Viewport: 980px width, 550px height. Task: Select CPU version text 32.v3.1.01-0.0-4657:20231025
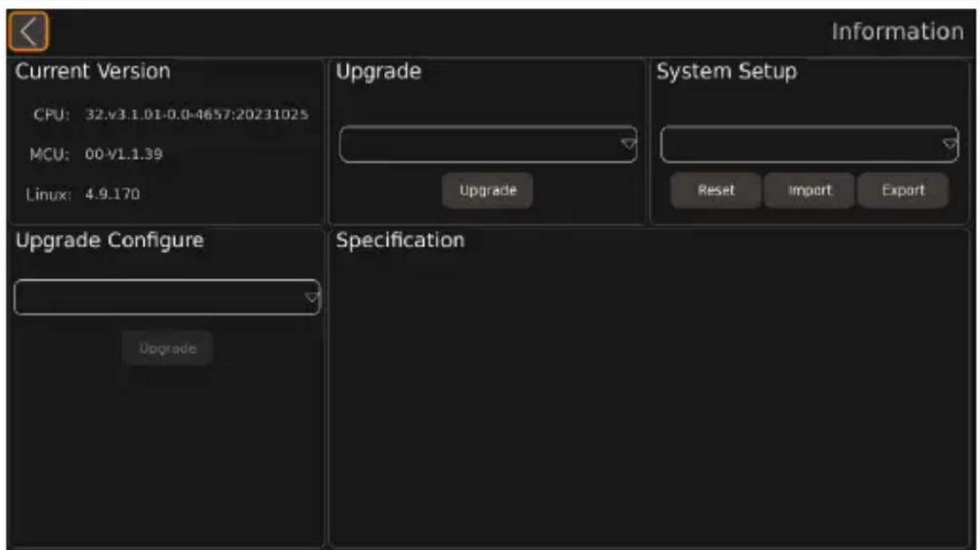(x=197, y=115)
